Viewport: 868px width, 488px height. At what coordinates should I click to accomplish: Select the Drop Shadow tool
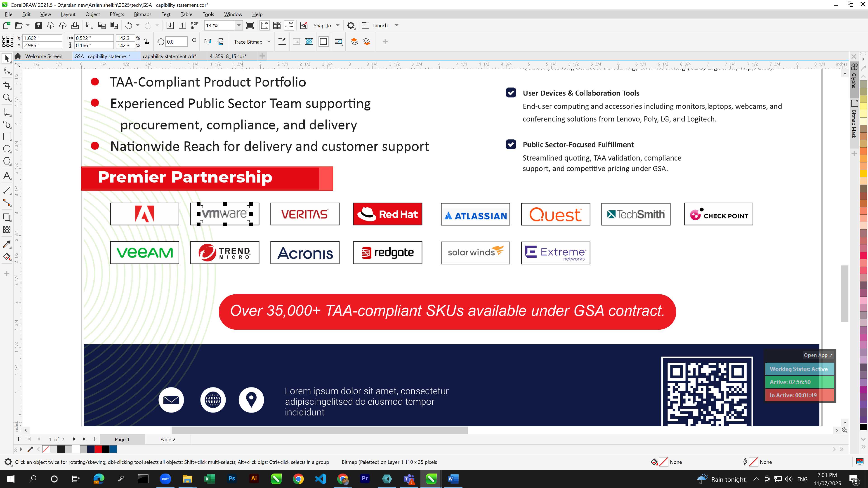(7, 217)
